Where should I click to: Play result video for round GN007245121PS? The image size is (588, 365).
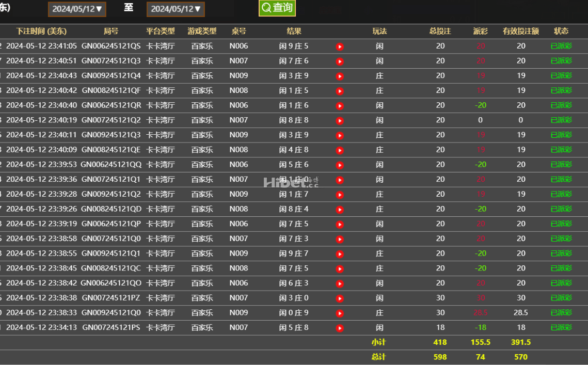[x=340, y=328]
